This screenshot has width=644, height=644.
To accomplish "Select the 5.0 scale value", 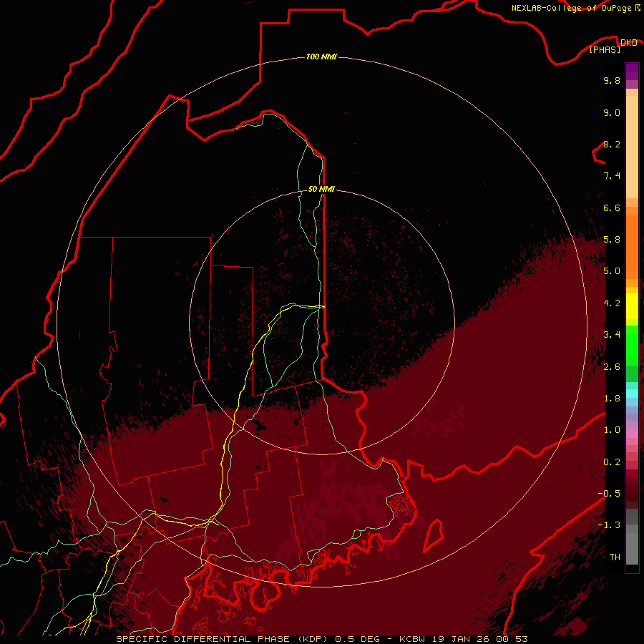I will 612,271.
